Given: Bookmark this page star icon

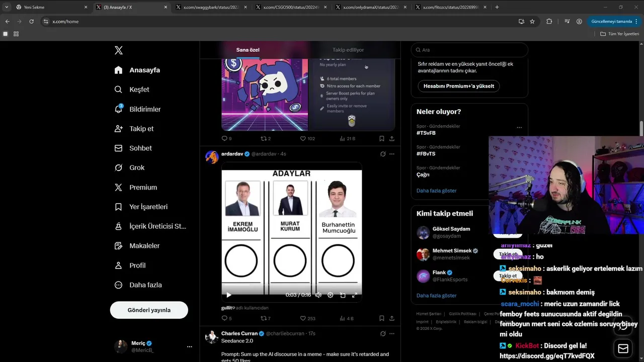Looking at the screenshot, I should coord(532,22).
